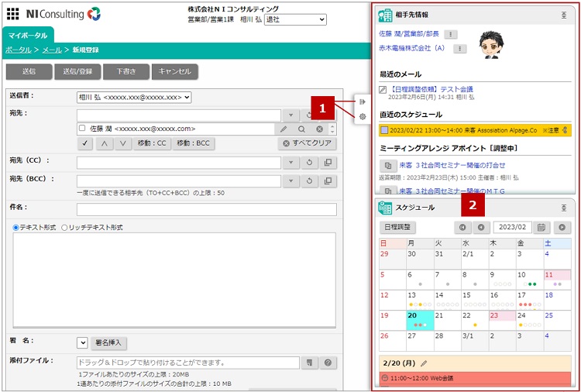Check the box for recipient 佐藤 潤
The width and height of the screenshot is (581, 392).
pos(82,128)
